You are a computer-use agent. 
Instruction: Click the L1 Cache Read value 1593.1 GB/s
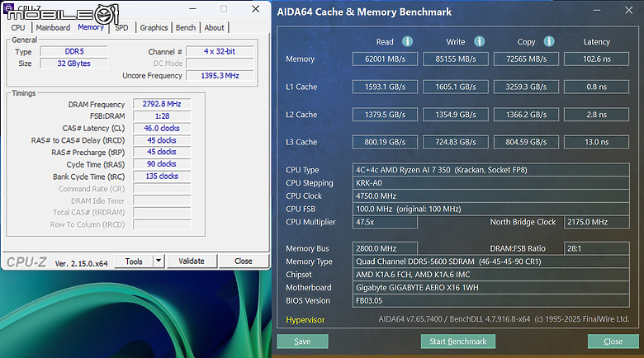[385, 87]
